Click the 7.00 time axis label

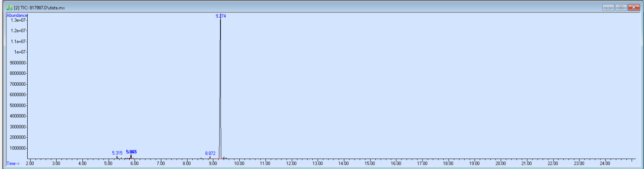coord(161,163)
